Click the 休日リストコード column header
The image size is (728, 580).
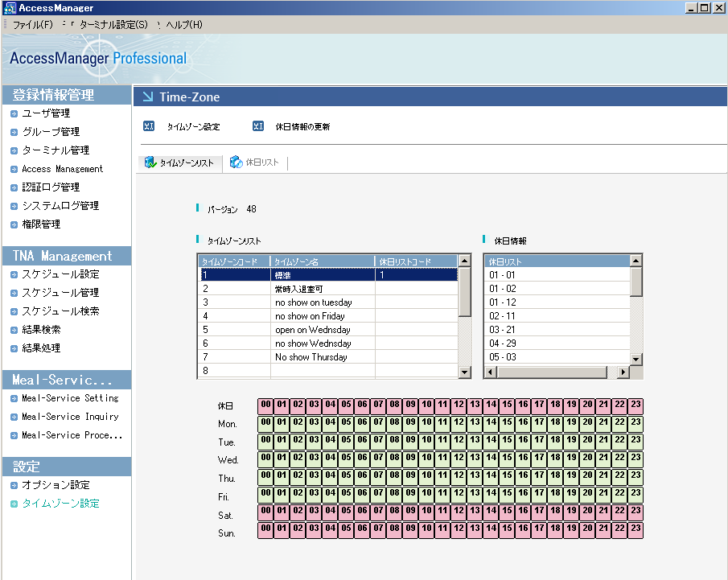417,261
